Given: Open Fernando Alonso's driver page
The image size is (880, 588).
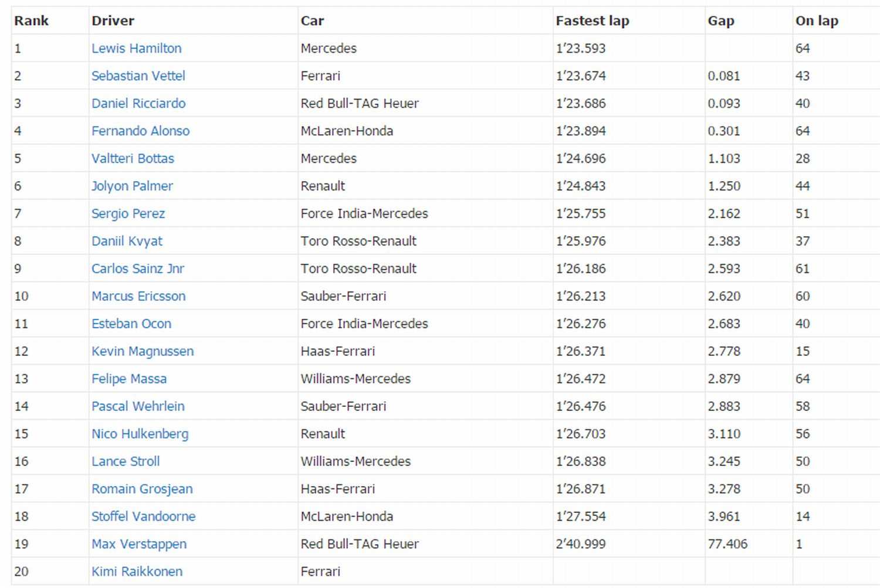Looking at the screenshot, I should tap(141, 131).
